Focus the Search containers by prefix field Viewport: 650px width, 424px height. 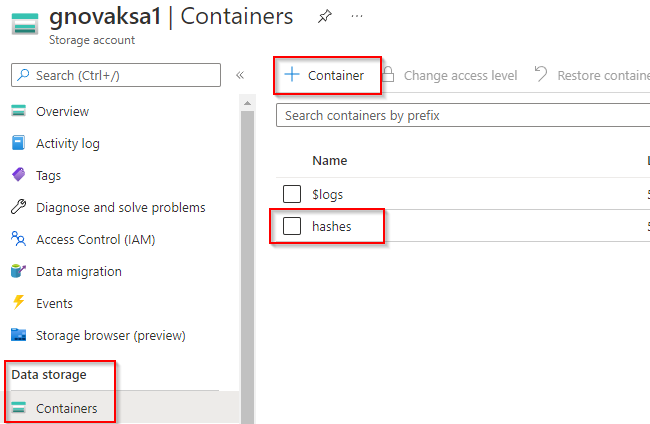tap(462, 115)
